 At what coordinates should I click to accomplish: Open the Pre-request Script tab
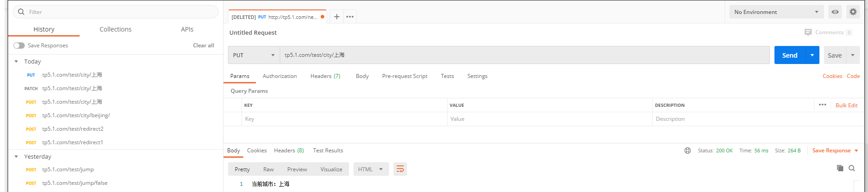tap(405, 76)
